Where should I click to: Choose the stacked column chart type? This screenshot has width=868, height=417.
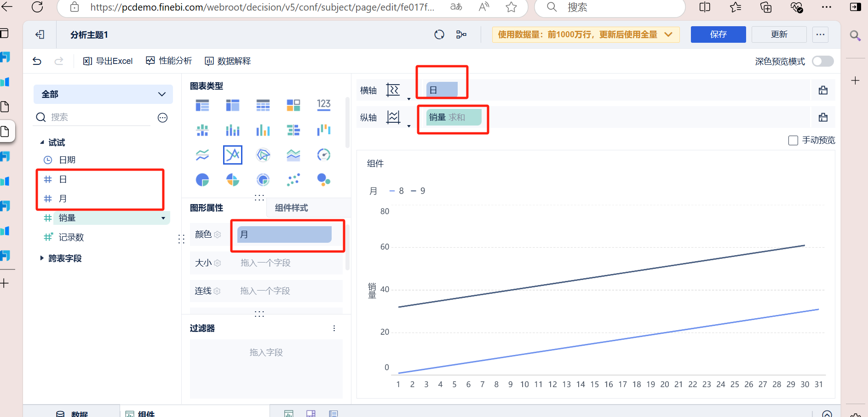coord(233,130)
